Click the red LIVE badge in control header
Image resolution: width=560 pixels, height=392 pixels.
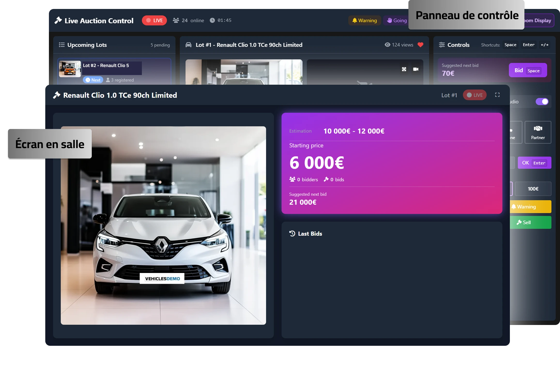(x=154, y=21)
